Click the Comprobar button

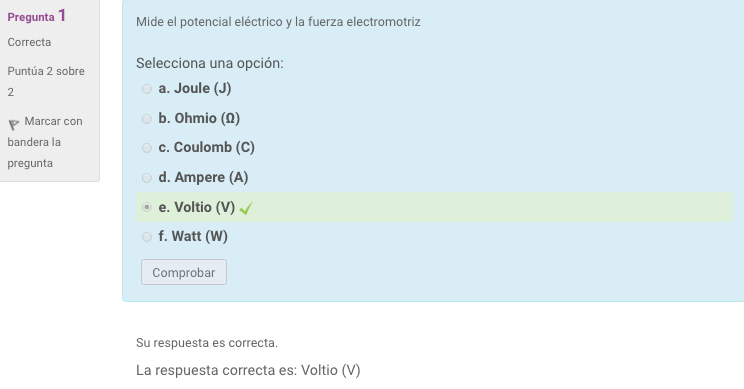point(184,272)
